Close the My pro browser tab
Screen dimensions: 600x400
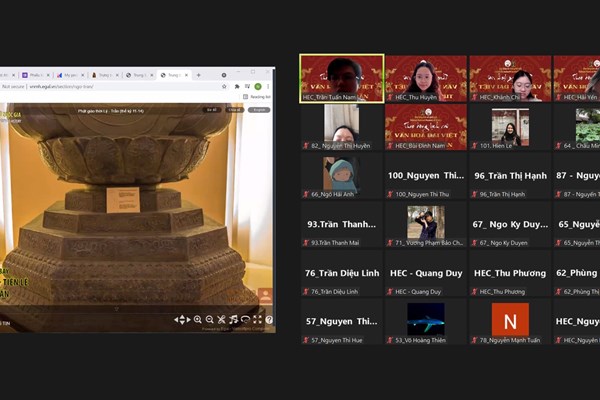[82, 75]
